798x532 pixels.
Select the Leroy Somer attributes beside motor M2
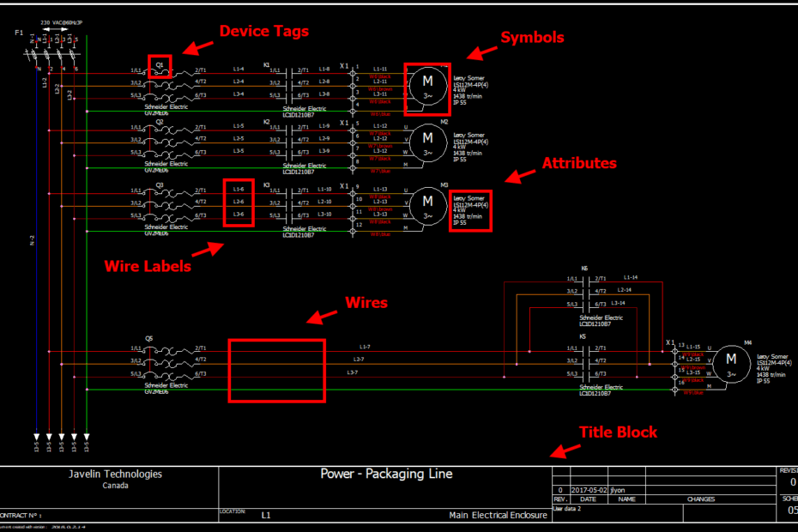[x=471, y=147]
